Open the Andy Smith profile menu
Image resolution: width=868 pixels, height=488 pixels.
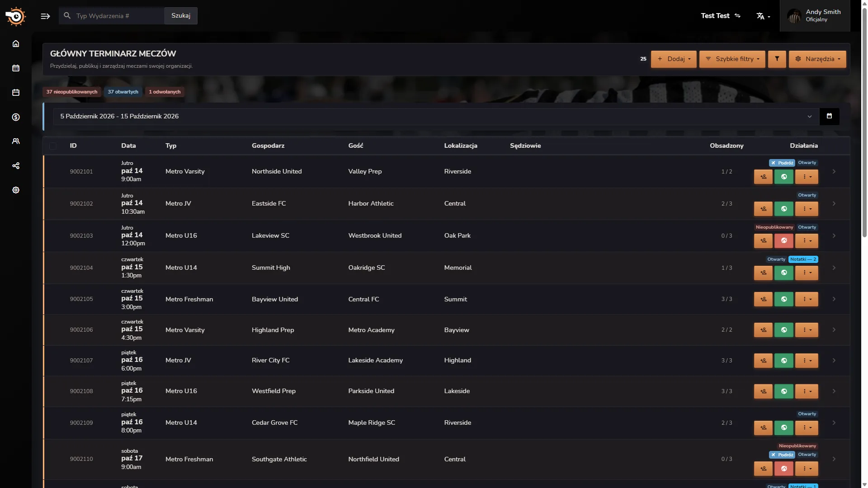coord(815,16)
